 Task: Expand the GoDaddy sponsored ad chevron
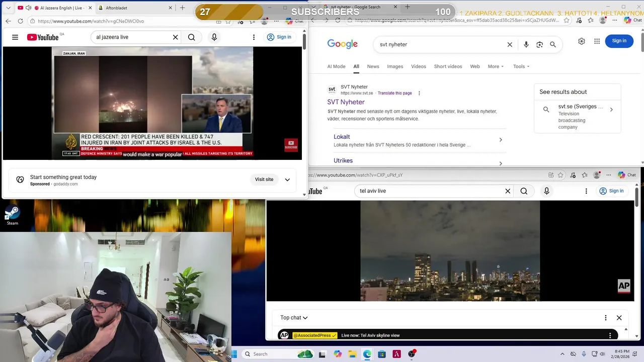287,179
